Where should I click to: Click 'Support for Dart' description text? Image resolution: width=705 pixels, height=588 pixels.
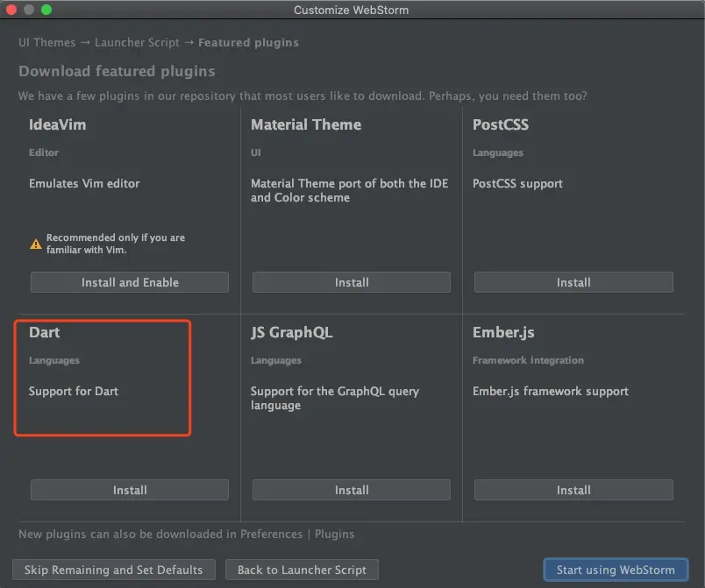74,391
